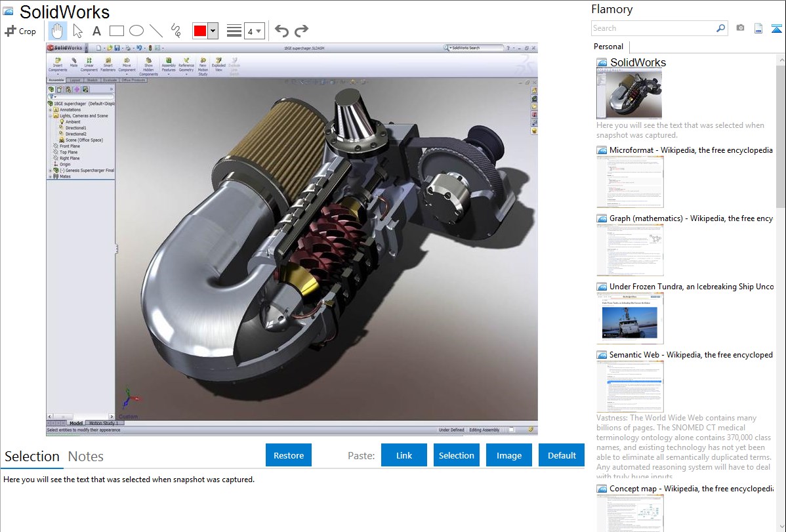Screen dimensions: 786x532
Task: Select the icebreaking ship thumbnail
Action: pyautogui.click(x=630, y=318)
